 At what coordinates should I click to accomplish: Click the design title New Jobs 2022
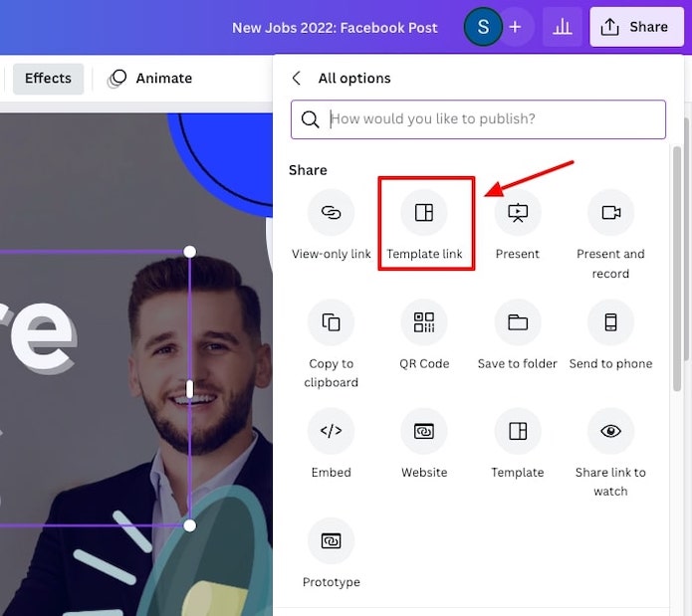pos(335,28)
